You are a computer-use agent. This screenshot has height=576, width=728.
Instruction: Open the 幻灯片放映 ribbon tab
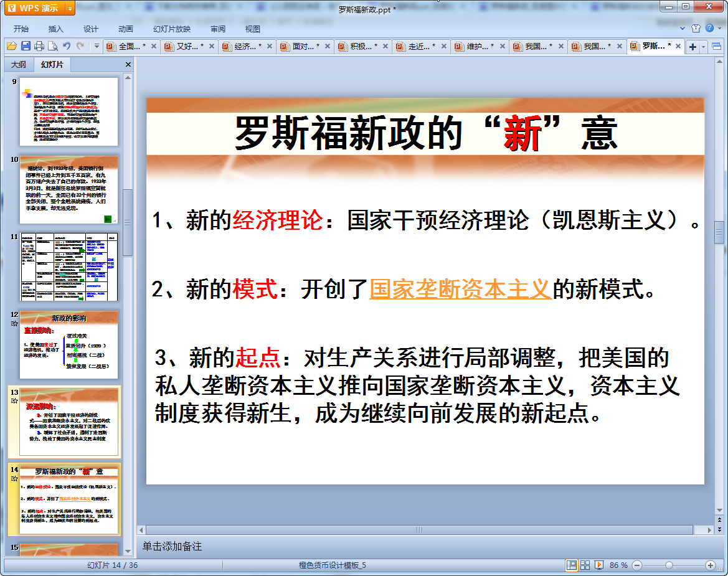[172, 29]
